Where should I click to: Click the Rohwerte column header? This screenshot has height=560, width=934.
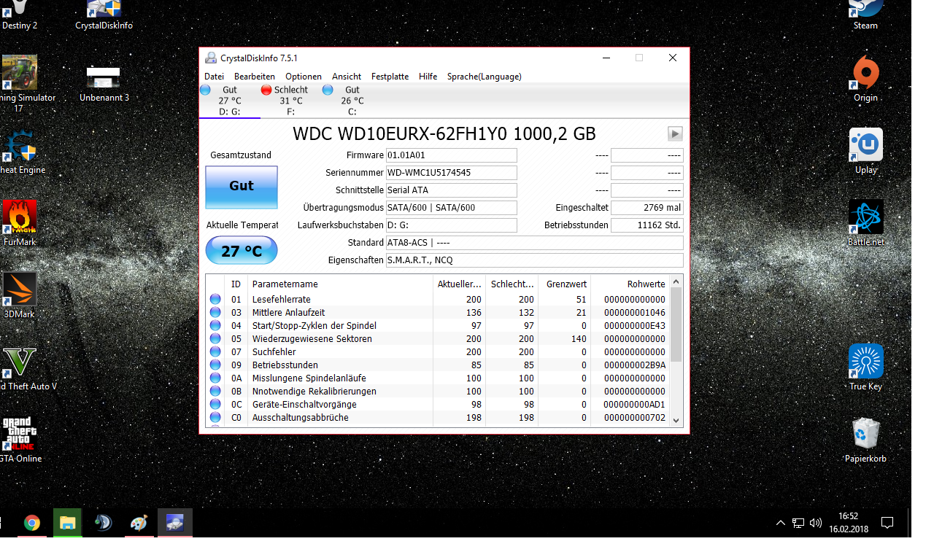click(x=630, y=284)
